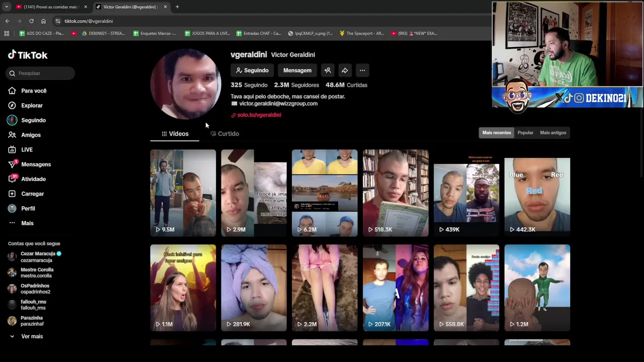Reload the page with refresh icon

point(31,21)
